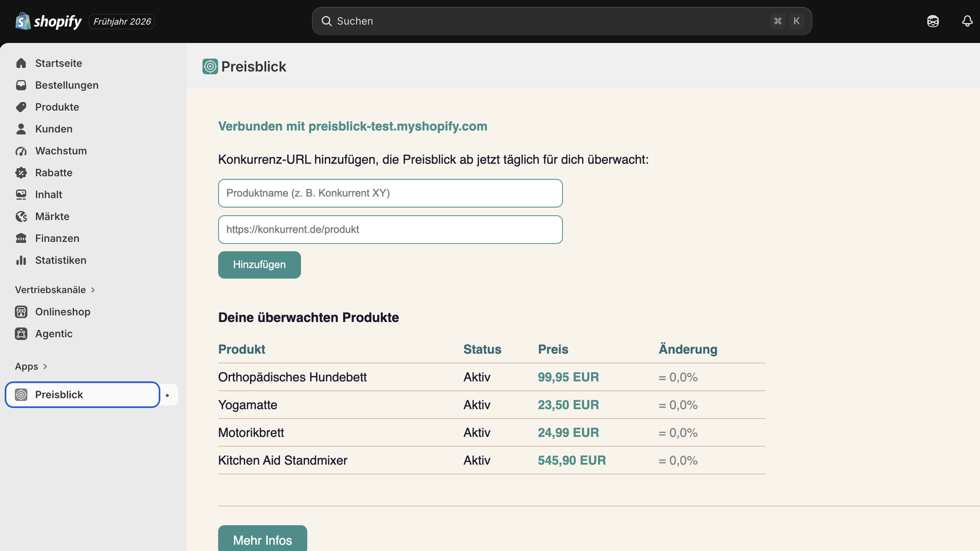Click the Märkte globe icon

tap(21, 216)
